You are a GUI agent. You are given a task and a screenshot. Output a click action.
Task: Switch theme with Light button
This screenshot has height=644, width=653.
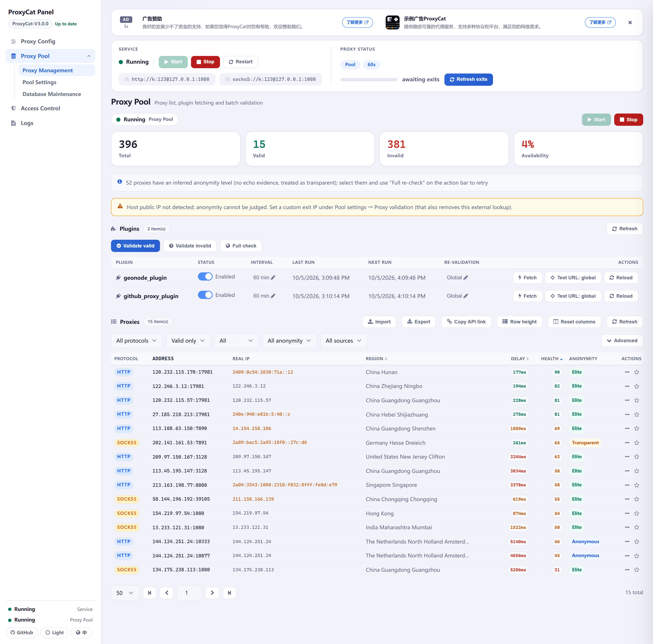pyautogui.click(x=54, y=633)
